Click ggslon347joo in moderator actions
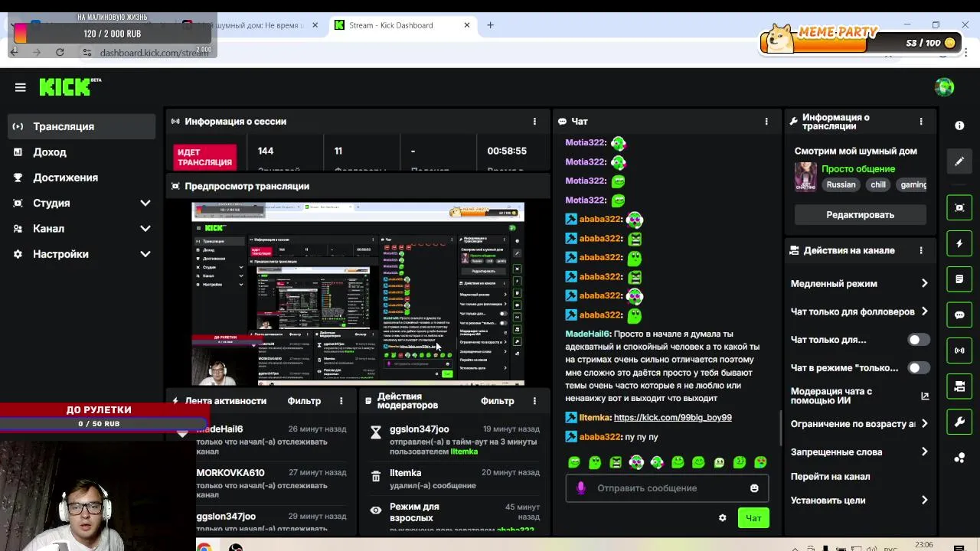 click(x=419, y=429)
